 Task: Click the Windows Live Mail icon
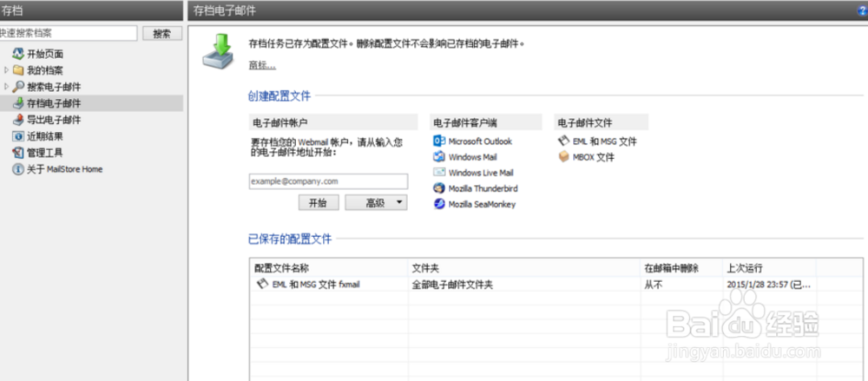439,172
